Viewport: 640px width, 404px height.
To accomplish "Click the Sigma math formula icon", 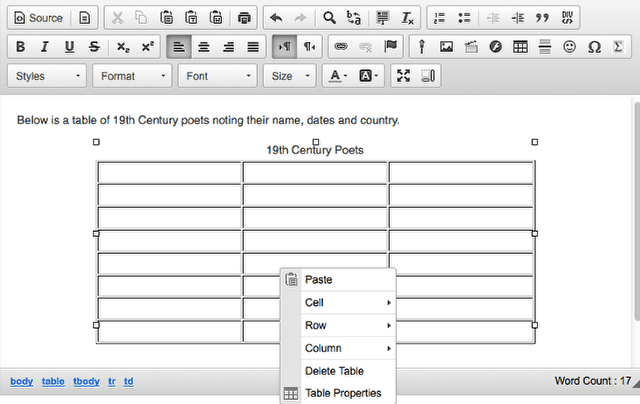I will tap(618, 47).
